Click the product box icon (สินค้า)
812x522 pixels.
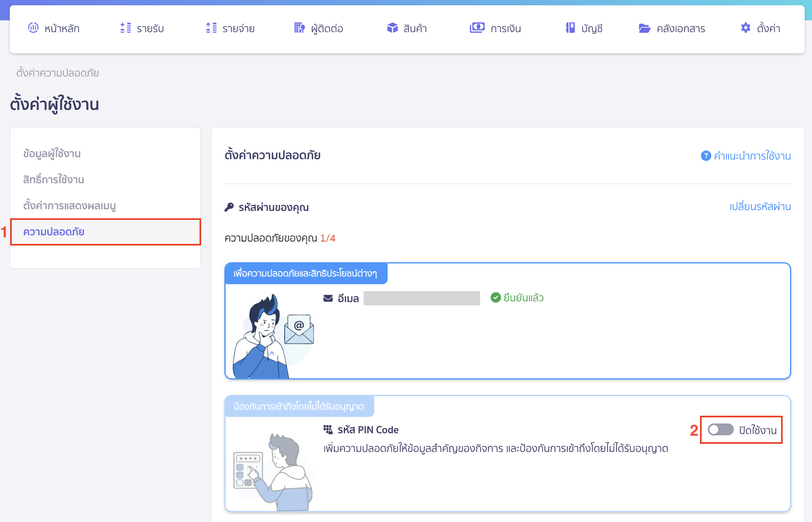(x=392, y=28)
